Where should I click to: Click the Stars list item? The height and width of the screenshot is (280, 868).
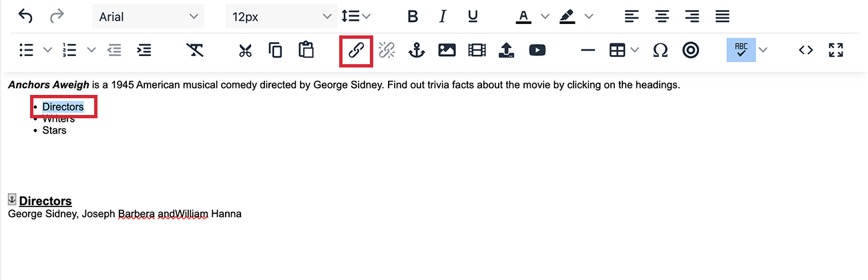tap(54, 130)
